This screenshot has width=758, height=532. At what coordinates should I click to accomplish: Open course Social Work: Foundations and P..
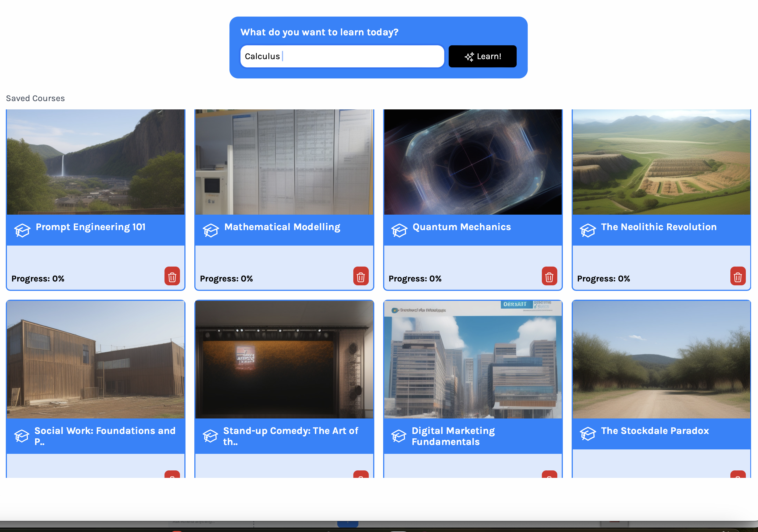tap(105, 436)
